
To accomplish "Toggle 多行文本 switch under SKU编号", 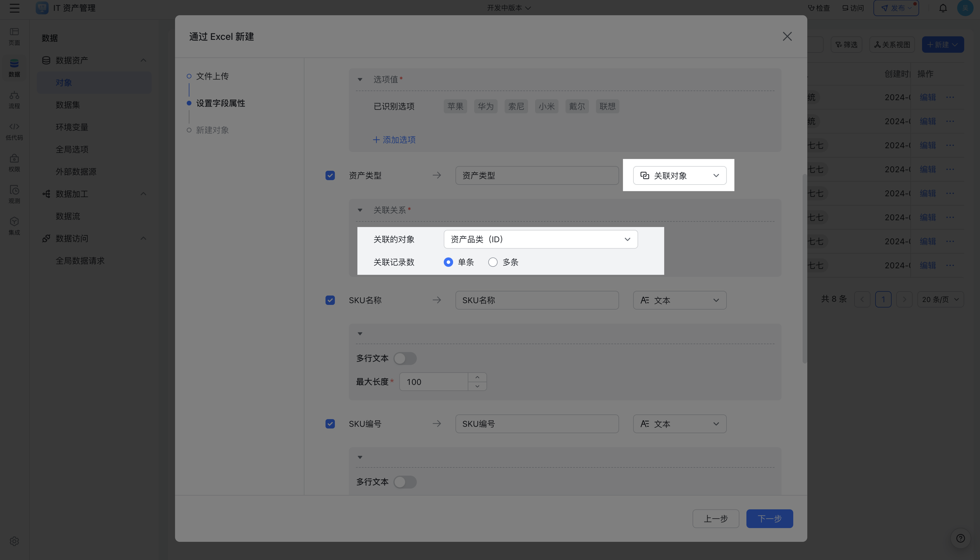I will [x=405, y=482].
